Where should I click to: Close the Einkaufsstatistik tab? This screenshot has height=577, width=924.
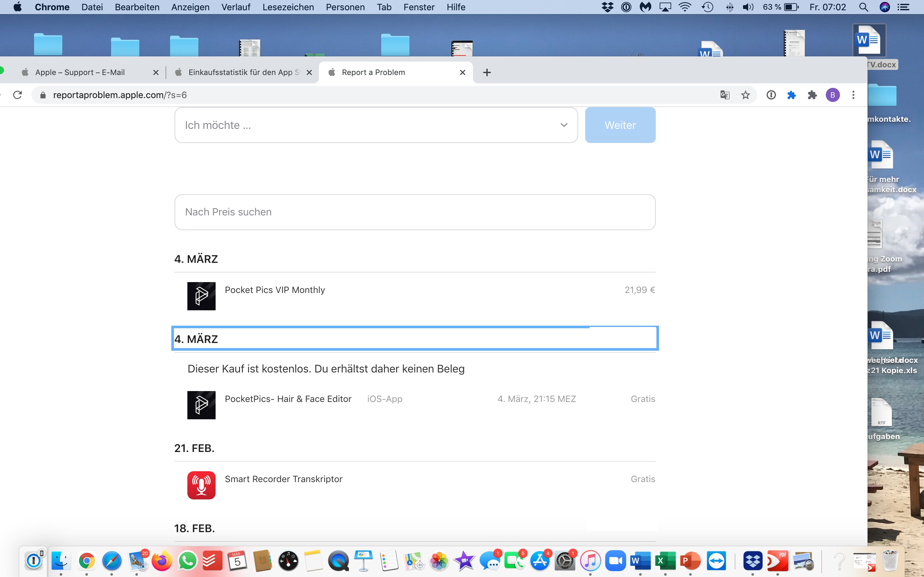point(309,72)
